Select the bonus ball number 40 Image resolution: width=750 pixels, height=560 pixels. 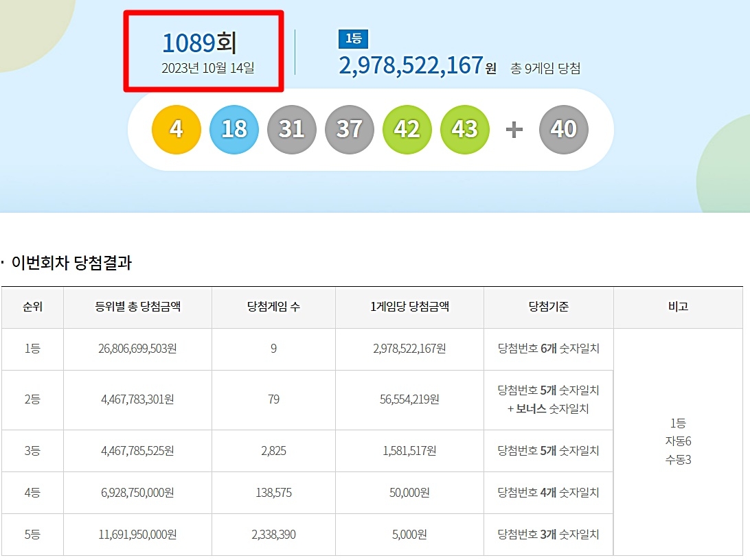point(563,130)
